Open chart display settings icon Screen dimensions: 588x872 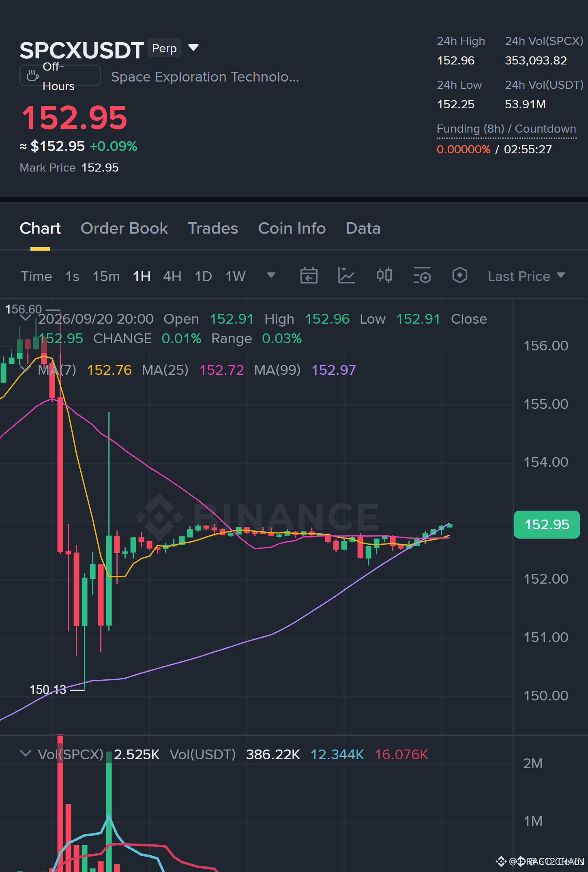[x=422, y=276]
